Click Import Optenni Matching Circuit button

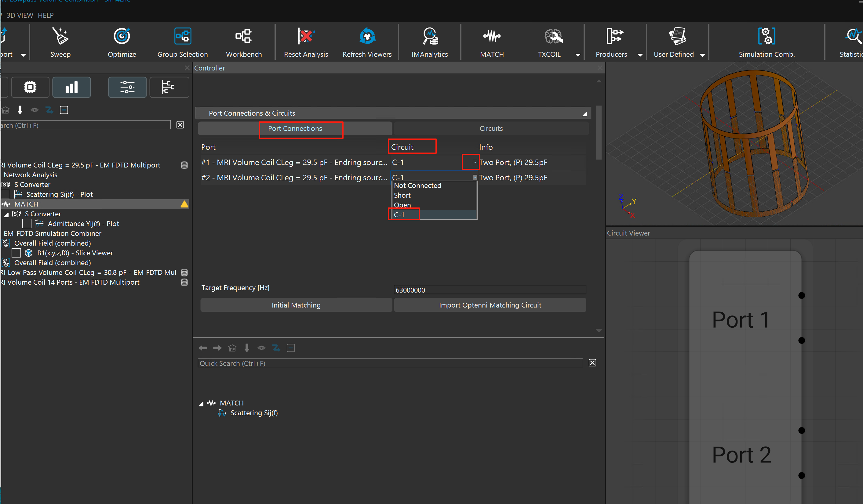point(490,305)
